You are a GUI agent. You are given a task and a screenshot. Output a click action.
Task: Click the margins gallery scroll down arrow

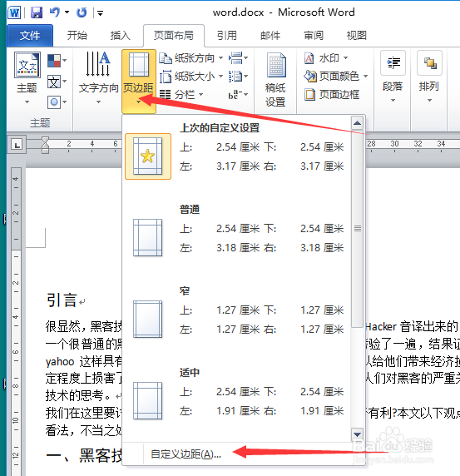point(357,434)
